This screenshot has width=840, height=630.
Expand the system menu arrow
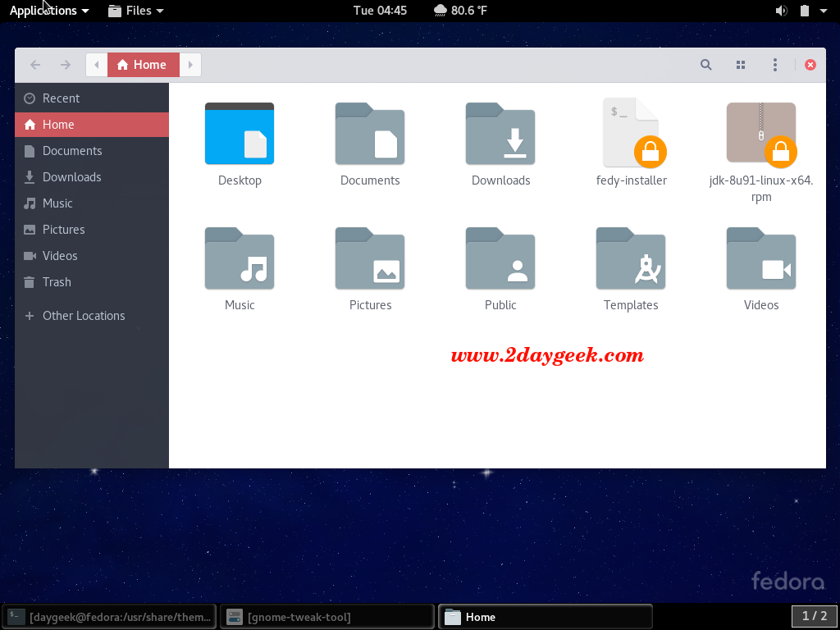(x=824, y=10)
